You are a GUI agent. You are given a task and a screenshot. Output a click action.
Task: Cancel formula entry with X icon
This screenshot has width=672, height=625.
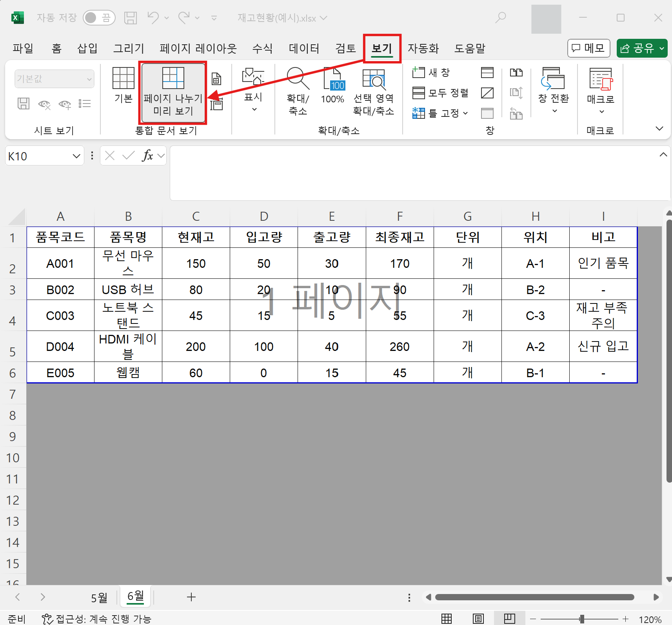tap(110, 156)
